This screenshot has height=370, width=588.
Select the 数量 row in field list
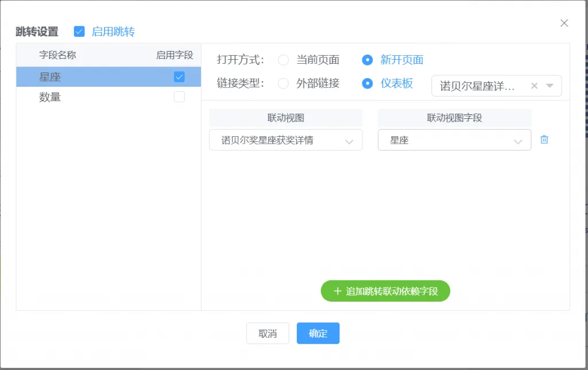109,97
